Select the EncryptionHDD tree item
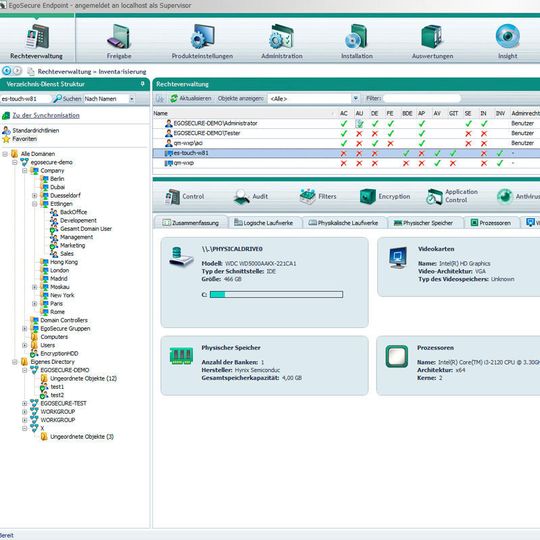The image size is (540, 540). [59, 354]
